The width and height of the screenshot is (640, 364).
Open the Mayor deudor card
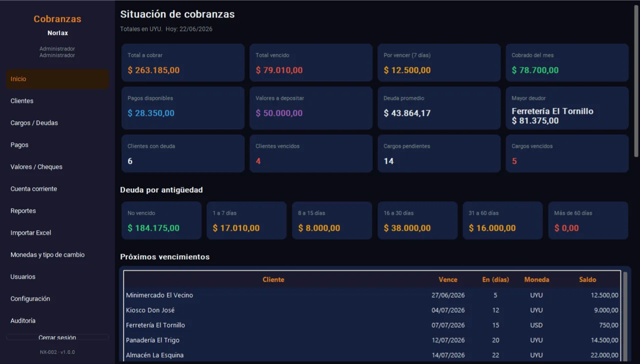pos(567,108)
